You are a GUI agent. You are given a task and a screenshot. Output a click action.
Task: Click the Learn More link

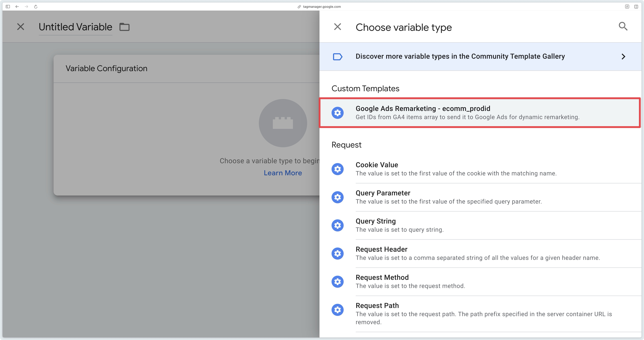[283, 173]
